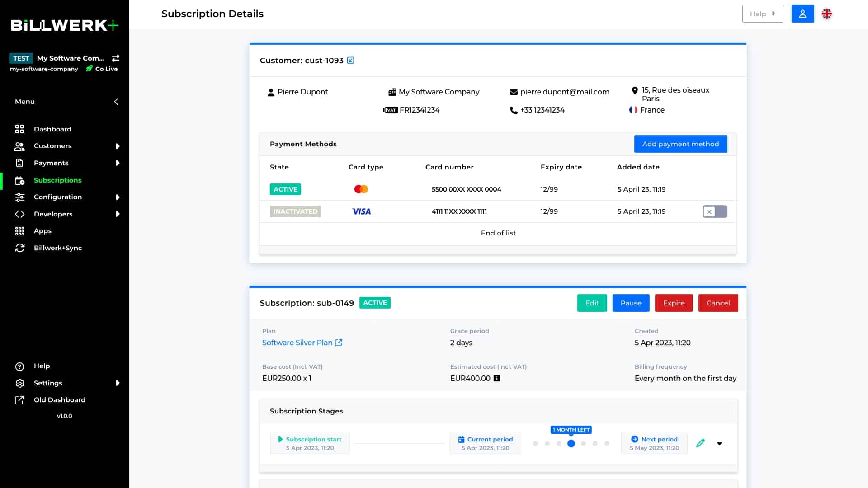The height and width of the screenshot is (488, 868).
Task: Click the Mastercard card type icon
Action: tap(361, 189)
